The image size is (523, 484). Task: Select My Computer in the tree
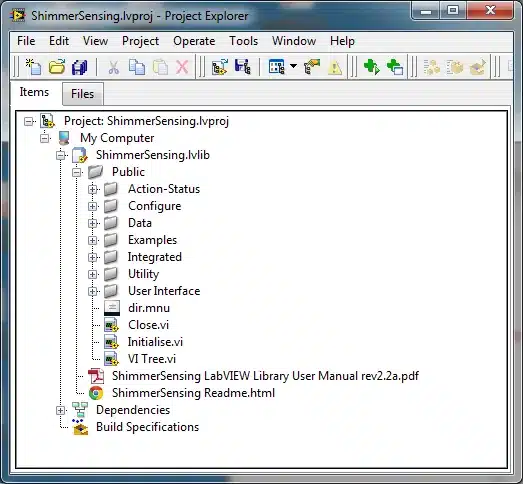pyautogui.click(x=117, y=138)
